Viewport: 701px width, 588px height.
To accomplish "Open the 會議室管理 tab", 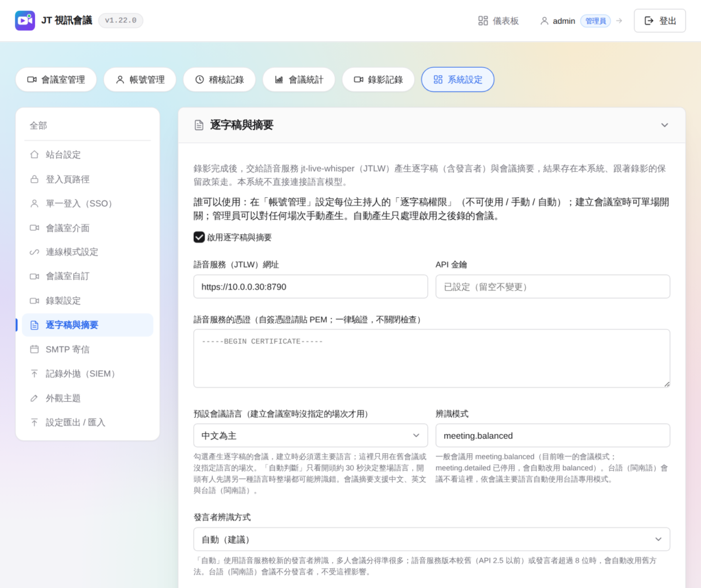I will pyautogui.click(x=56, y=79).
